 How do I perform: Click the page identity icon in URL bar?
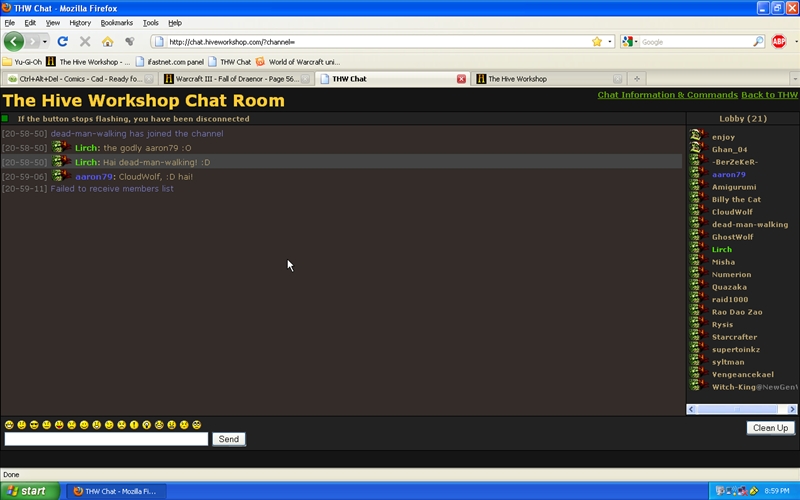pyautogui.click(x=159, y=42)
